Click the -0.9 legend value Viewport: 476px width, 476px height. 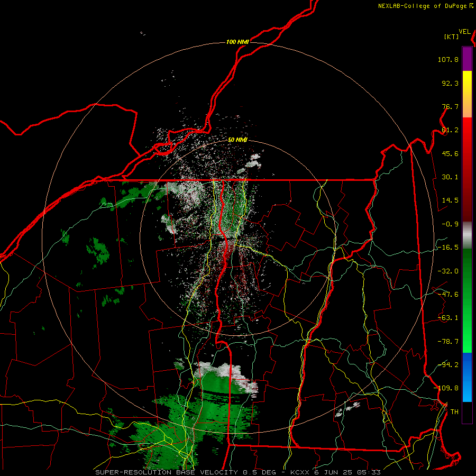[x=450, y=224]
